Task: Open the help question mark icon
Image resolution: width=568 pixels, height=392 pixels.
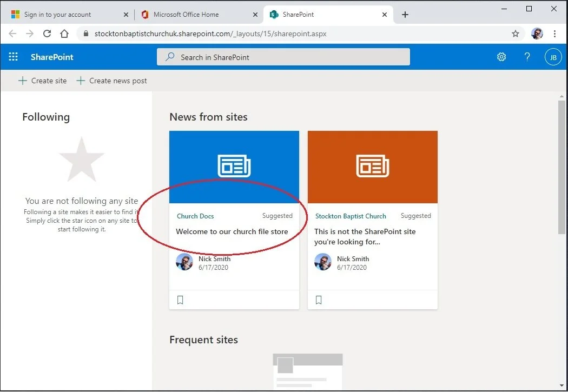Action: point(527,57)
